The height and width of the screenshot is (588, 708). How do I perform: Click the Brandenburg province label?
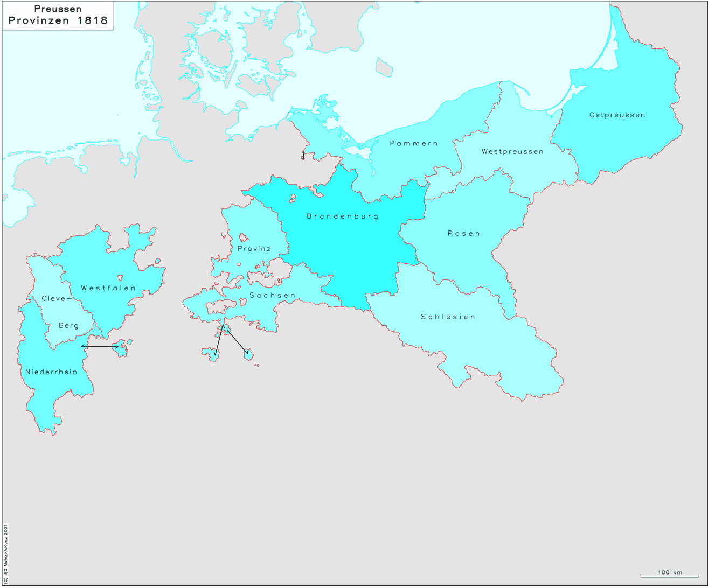343,216
